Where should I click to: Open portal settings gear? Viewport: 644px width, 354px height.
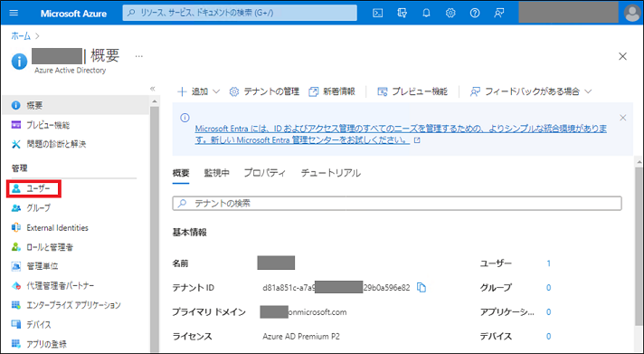450,14
